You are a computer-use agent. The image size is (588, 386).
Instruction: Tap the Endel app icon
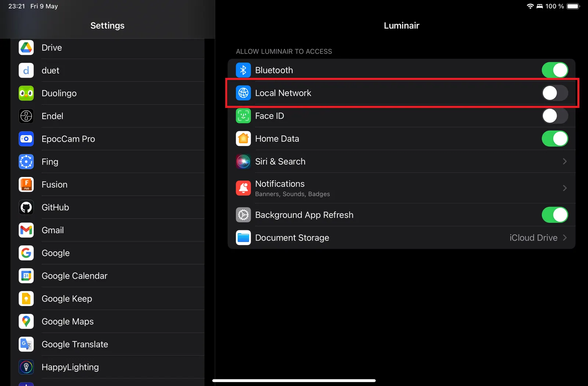pos(26,116)
